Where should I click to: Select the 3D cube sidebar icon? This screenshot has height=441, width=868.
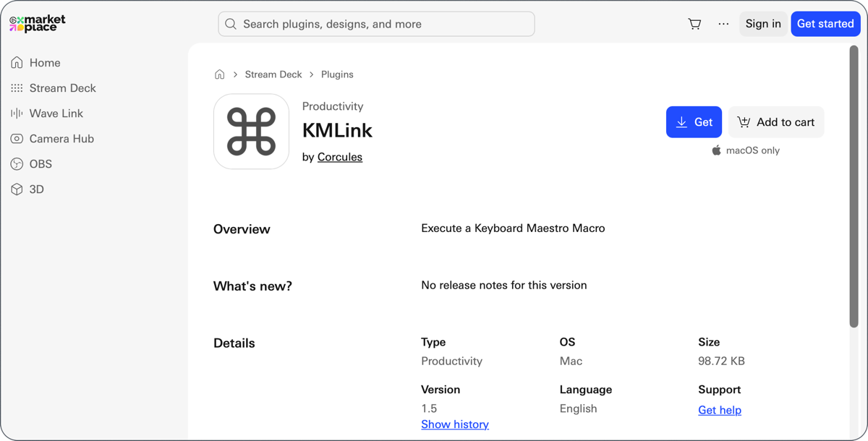[x=16, y=189]
